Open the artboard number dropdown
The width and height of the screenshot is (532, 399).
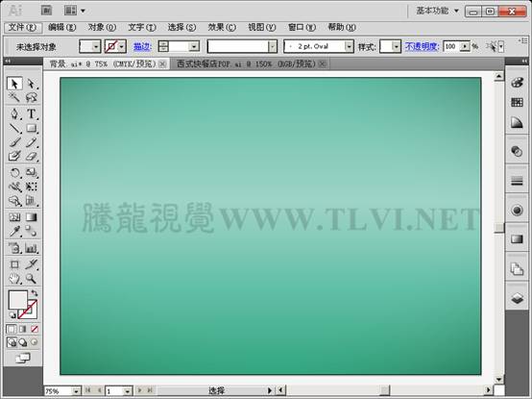point(127,391)
